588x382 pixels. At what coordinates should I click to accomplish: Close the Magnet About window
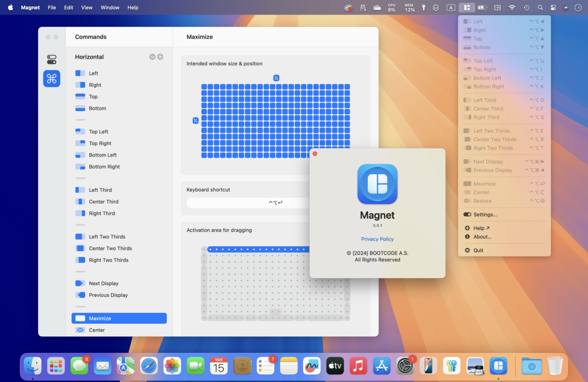tap(315, 154)
